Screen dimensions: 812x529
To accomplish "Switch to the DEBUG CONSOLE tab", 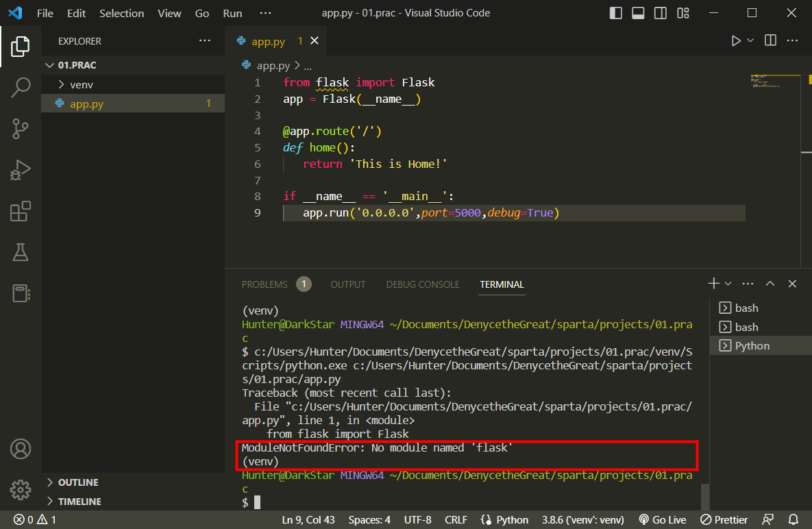I will (x=423, y=284).
